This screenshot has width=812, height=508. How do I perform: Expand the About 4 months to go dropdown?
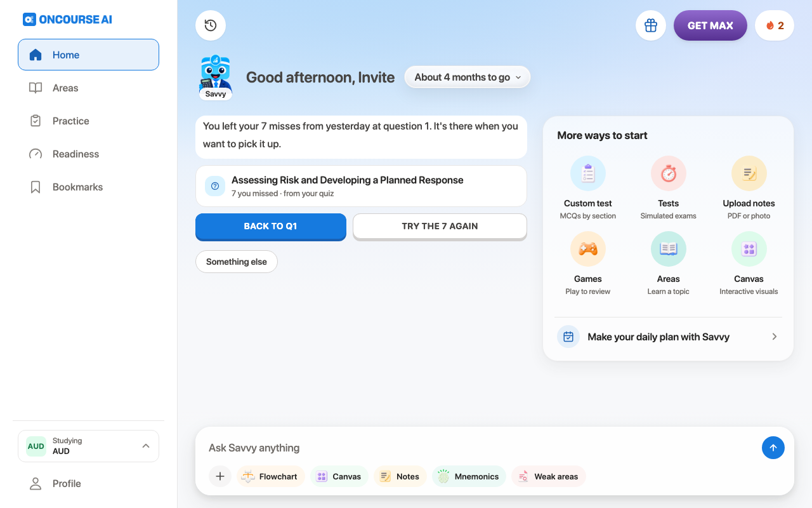point(468,77)
